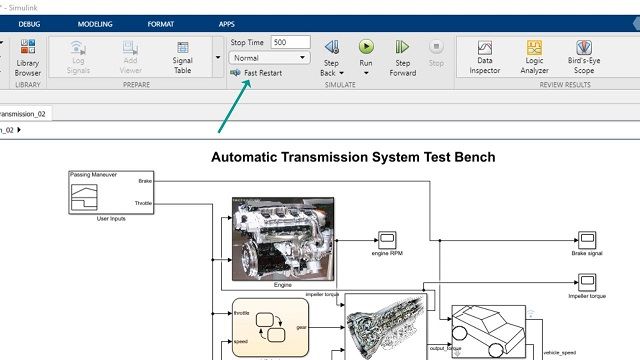
Task: Click the diagram title Automatic Transmission System Test Bench
Action: 353,157
